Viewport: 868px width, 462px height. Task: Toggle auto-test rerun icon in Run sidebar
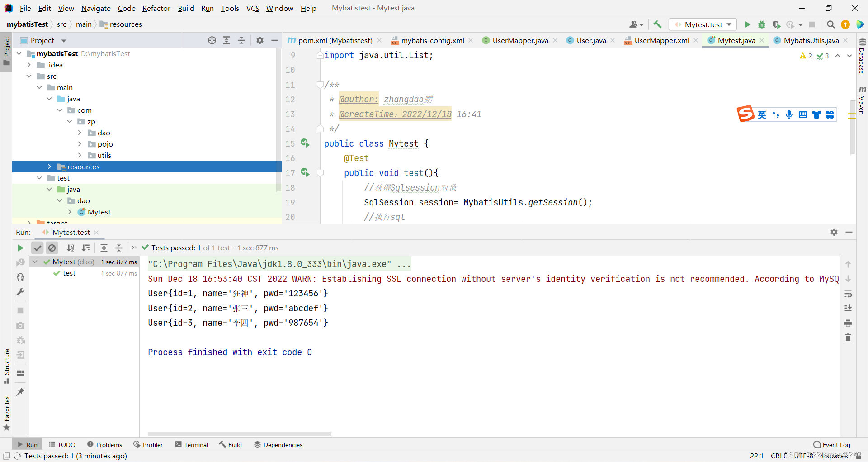point(20,277)
